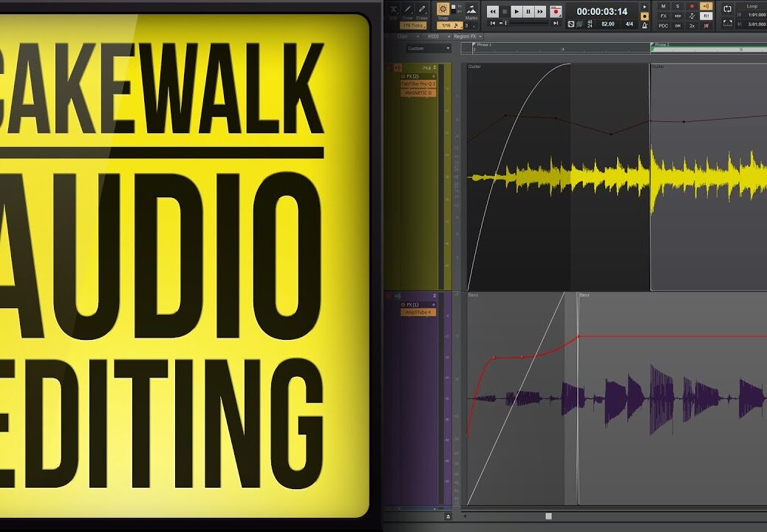Screen dimensions: 767x532
Task: Start playback with the Play button
Action: (x=517, y=11)
